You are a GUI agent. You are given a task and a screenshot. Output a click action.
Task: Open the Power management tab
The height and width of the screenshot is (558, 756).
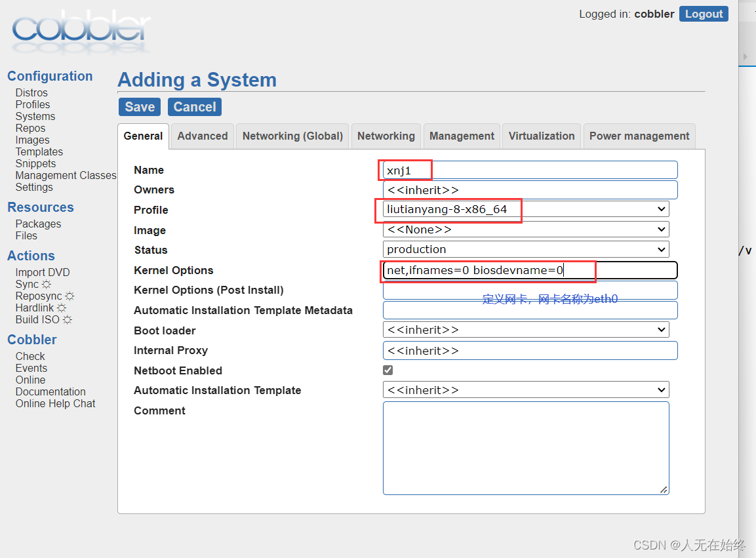pos(639,136)
